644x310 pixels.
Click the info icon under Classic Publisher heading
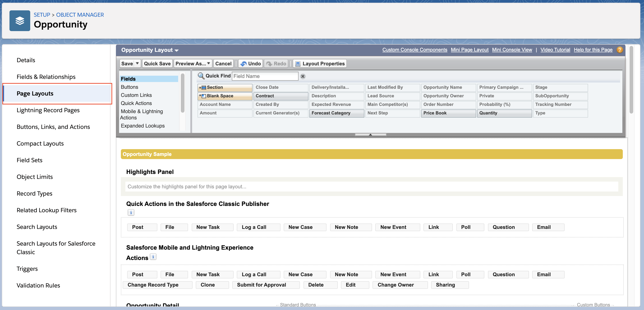click(x=131, y=212)
